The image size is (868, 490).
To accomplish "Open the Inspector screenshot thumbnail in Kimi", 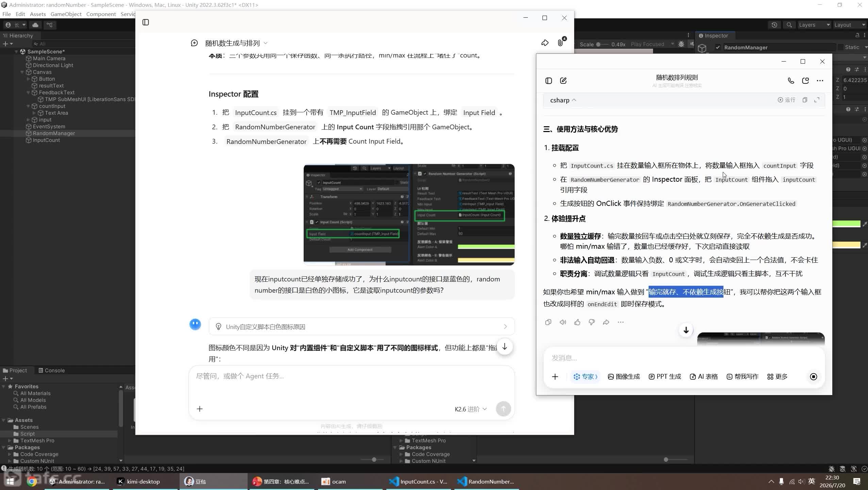I will (x=409, y=215).
